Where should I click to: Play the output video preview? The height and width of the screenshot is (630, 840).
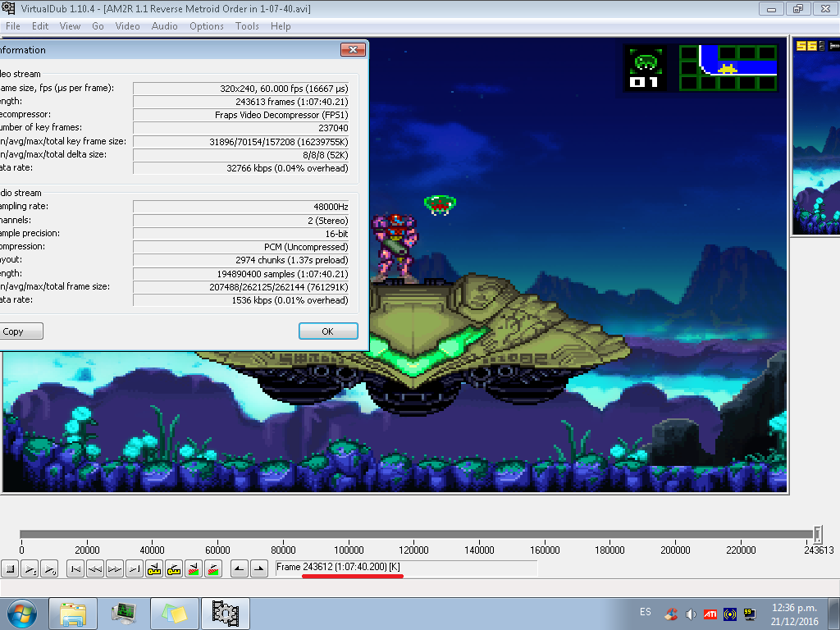[x=48, y=568]
